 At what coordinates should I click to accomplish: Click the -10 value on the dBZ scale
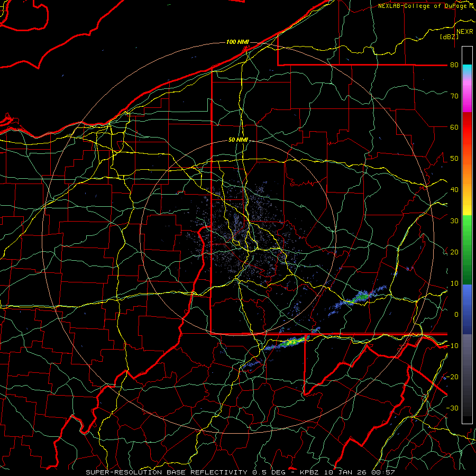[x=453, y=345]
